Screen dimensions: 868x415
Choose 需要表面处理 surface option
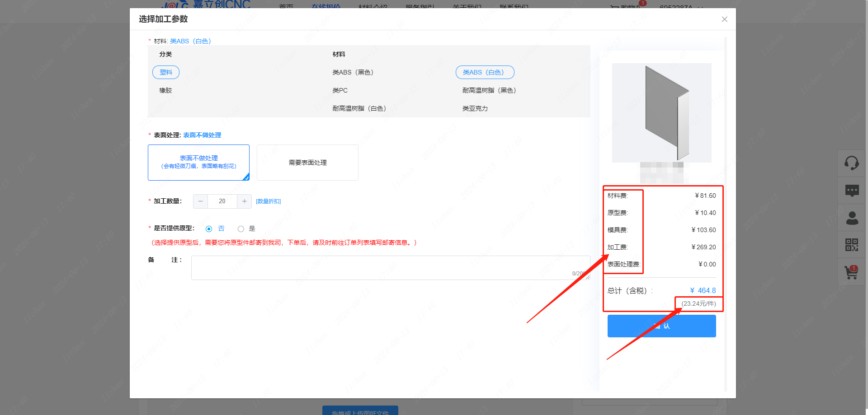click(x=307, y=163)
